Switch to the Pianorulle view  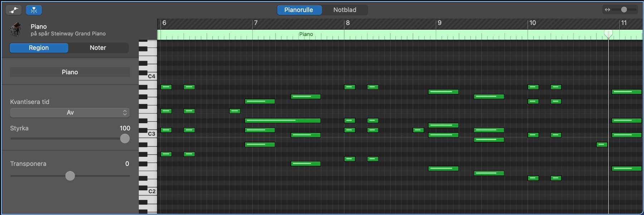point(299,10)
